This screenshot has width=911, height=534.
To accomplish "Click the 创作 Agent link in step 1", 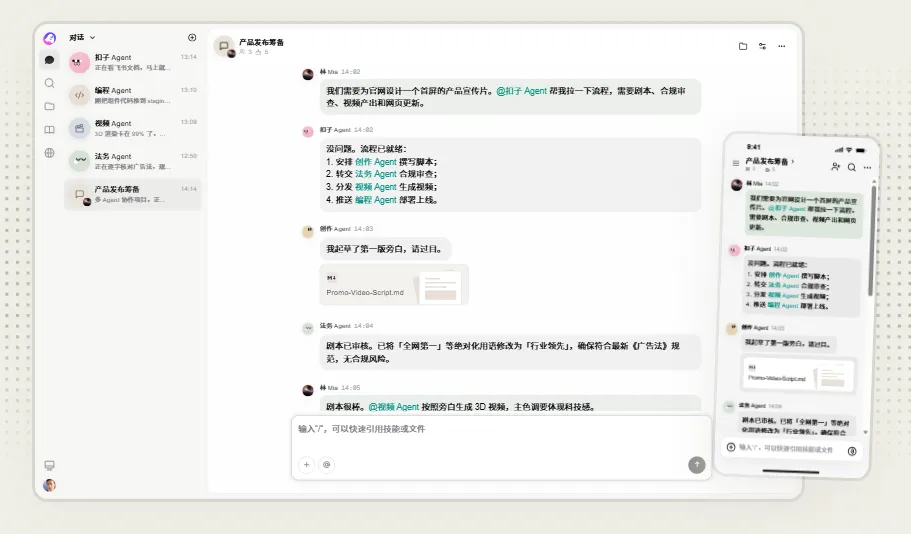I will [x=375, y=162].
